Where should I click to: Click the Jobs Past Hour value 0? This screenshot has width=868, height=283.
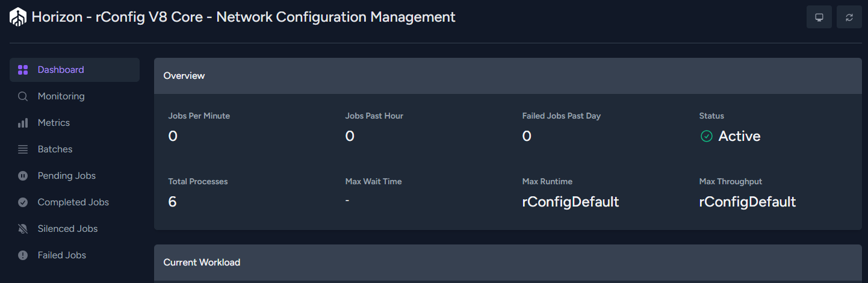coord(350,137)
